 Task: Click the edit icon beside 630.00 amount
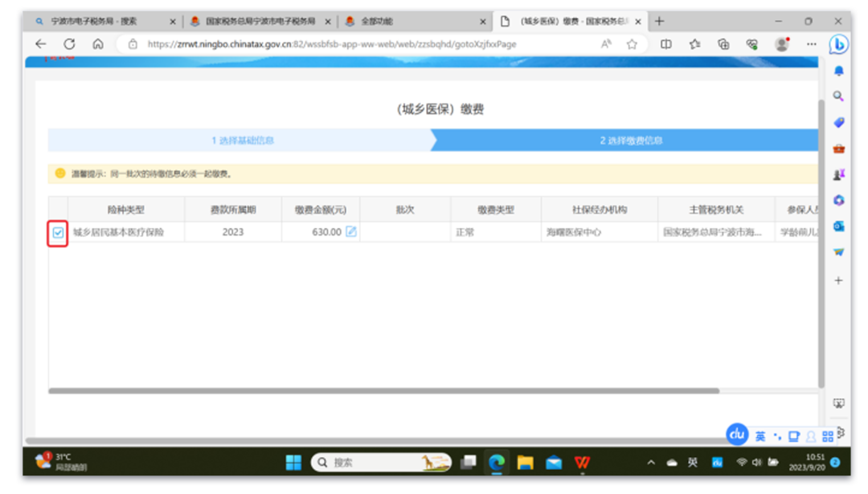(x=351, y=232)
